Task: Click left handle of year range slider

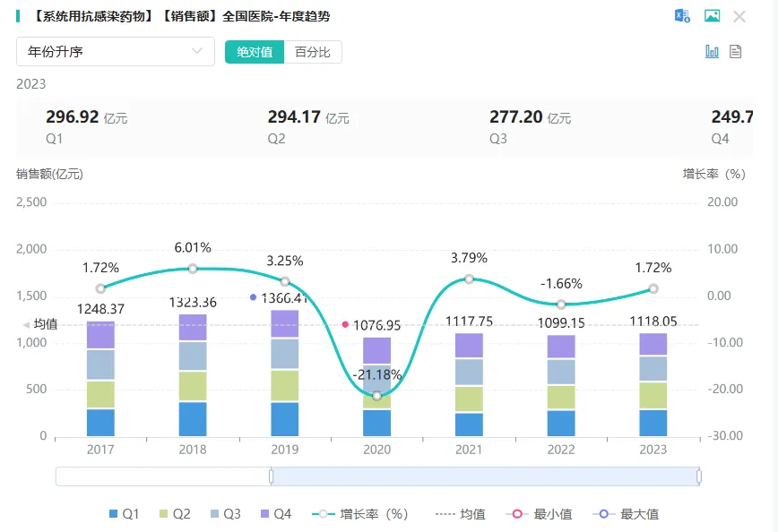Action: click(x=271, y=476)
